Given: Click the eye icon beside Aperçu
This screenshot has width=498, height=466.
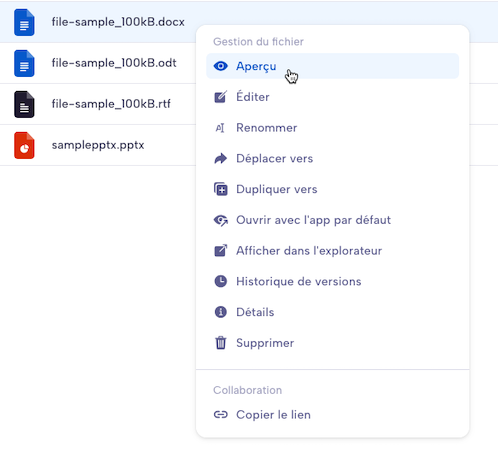Looking at the screenshot, I should pos(220,66).
